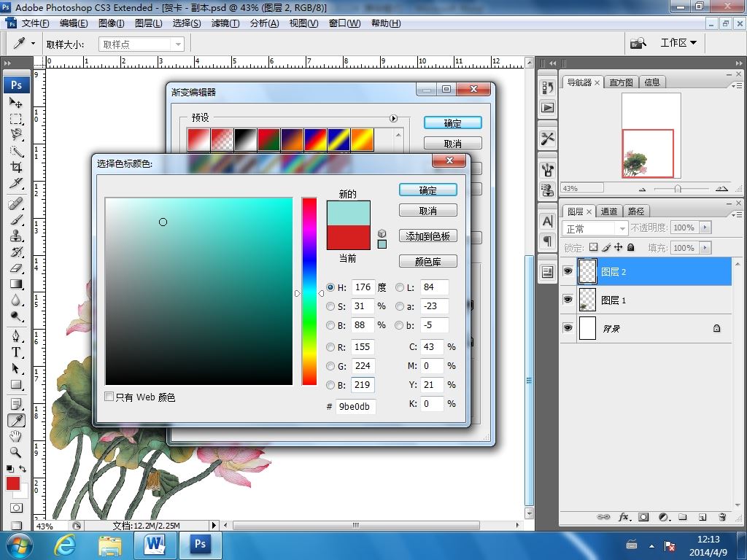The image size is (747, 560).
Task: Select the Brush tool
Action: click(x=16, y=219)
